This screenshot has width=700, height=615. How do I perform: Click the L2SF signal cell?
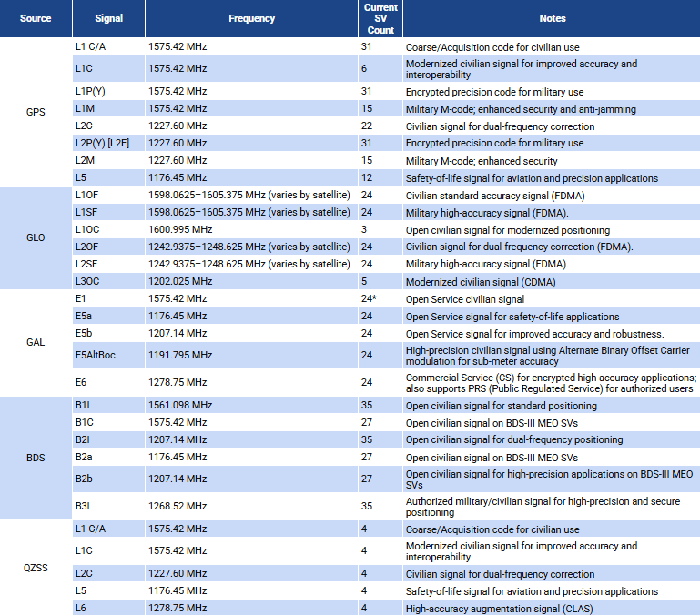pos(108,264)
